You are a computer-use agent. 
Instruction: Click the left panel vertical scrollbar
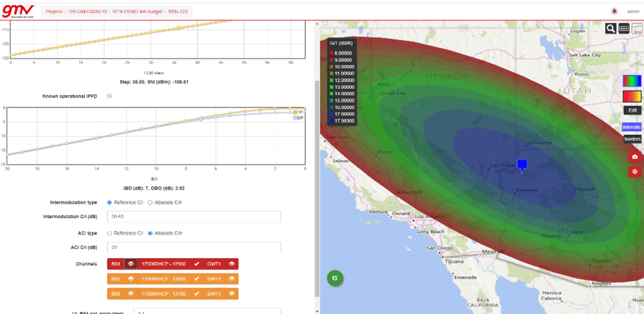(316, 188)
